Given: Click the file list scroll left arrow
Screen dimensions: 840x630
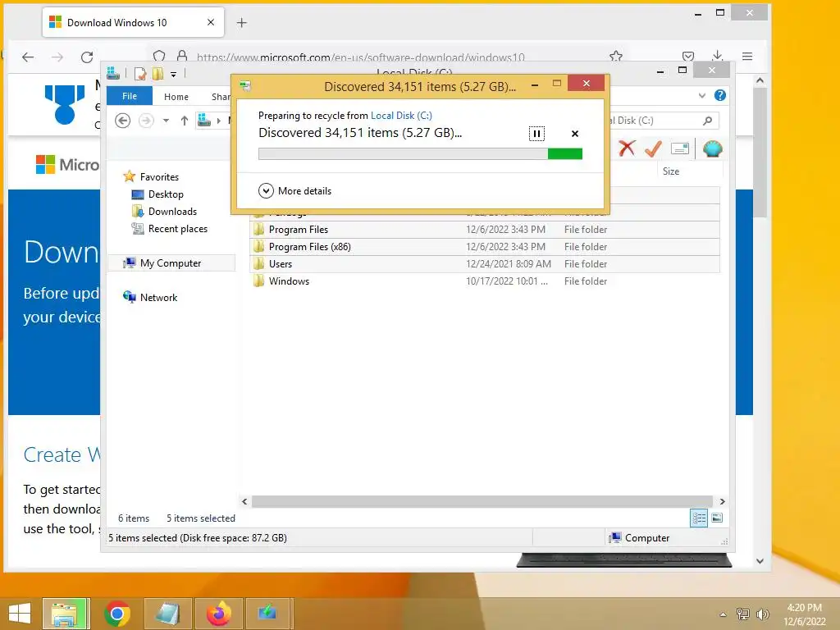Looking at the screenshot, I should pyautogui.click(x=244, y=501).
